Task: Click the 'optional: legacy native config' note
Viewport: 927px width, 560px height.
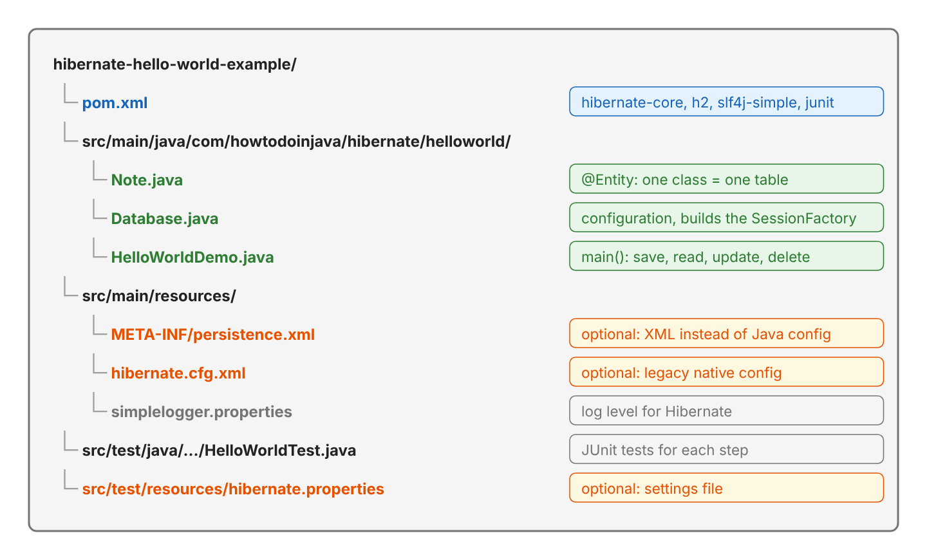Action: click(x=726, y=372)
